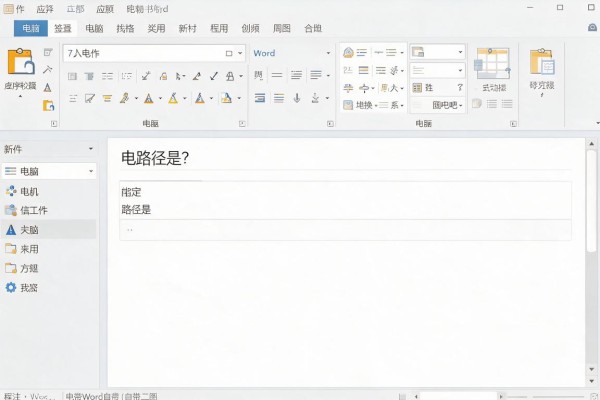The height and width of the screenshot is (400, 600).
Task: Click the vertical scrollbar up arrow
Action: tap(592, 144)
